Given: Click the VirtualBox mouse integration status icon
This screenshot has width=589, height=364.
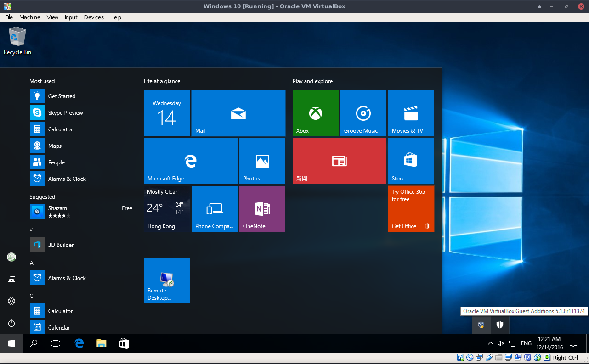Looking at the screenshot, I should coord(538,358).
